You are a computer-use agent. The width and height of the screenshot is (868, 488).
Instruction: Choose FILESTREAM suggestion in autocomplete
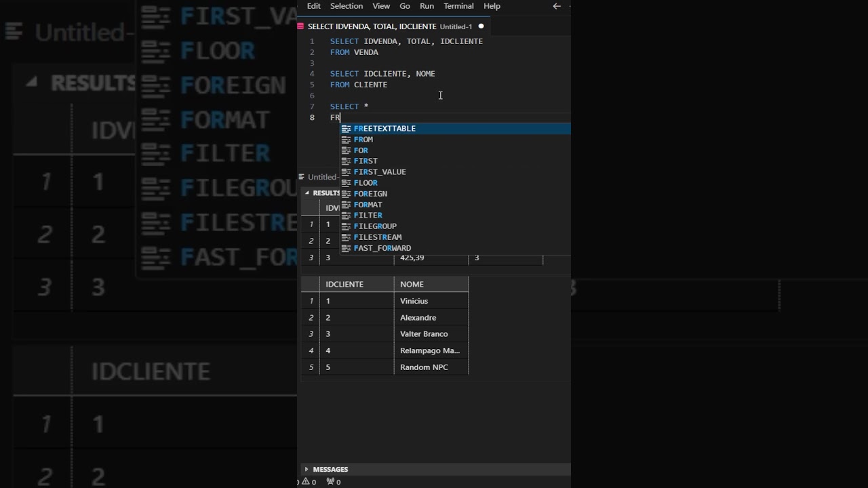[455, 237]
